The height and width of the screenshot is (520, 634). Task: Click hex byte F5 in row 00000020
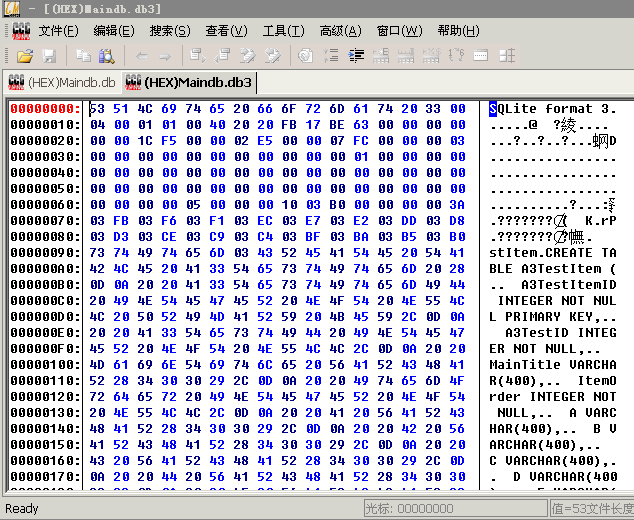pyautogui.click(x=169, y=141)
